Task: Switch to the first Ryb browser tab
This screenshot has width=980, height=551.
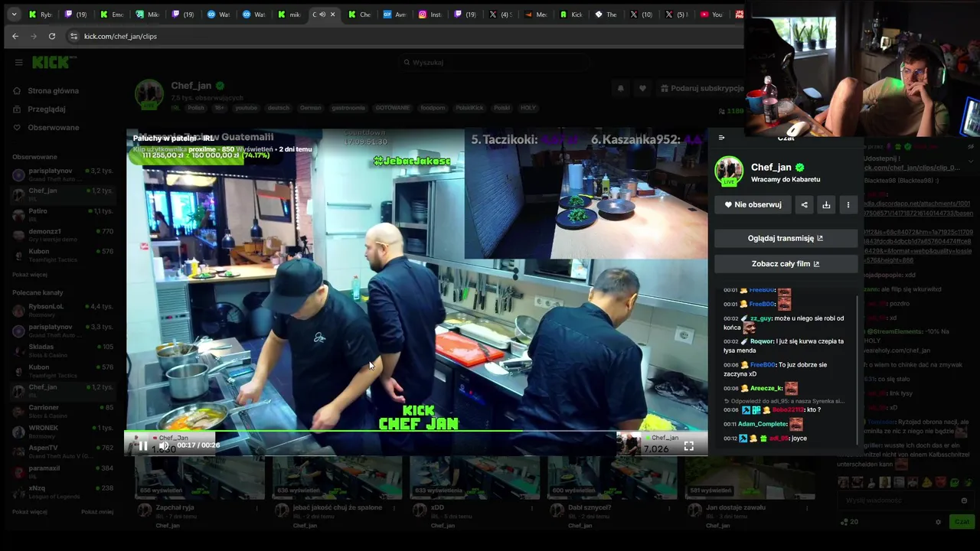Action: tap(41, 14)
